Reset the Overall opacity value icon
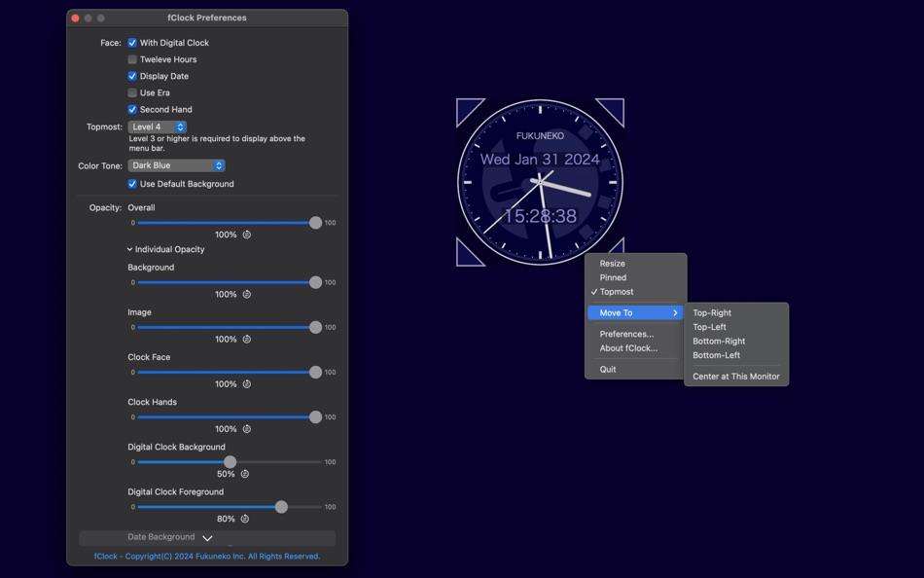924x578 pixels. 247,235
